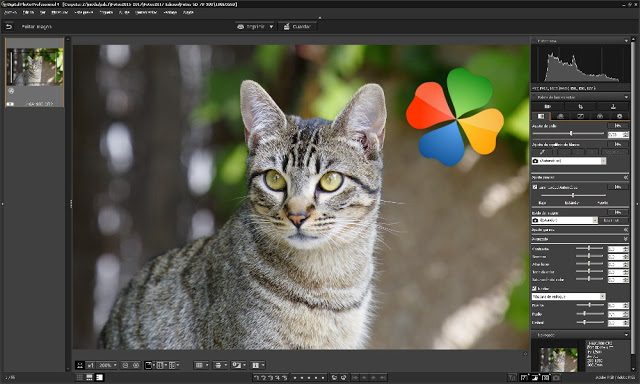The width and height of the screenshot is (640, 384).
Task: Open the Herramientas menu
Action: point(146,12)
